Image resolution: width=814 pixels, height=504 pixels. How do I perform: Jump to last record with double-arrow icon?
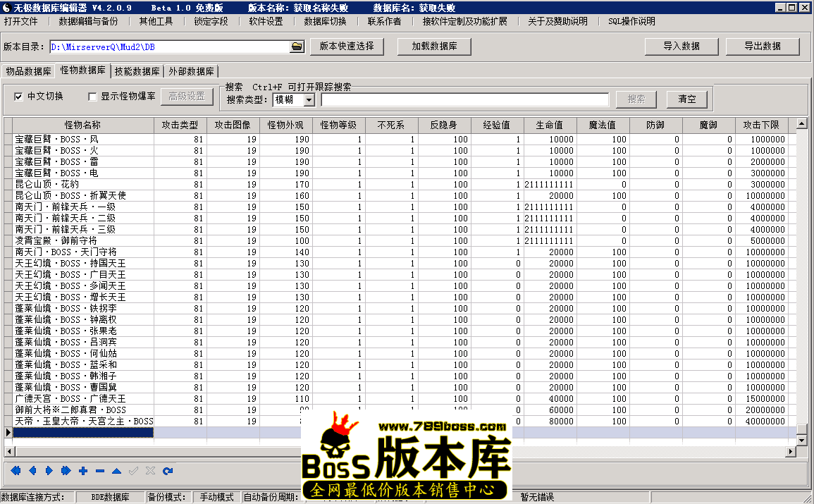[x=65, y=470]
